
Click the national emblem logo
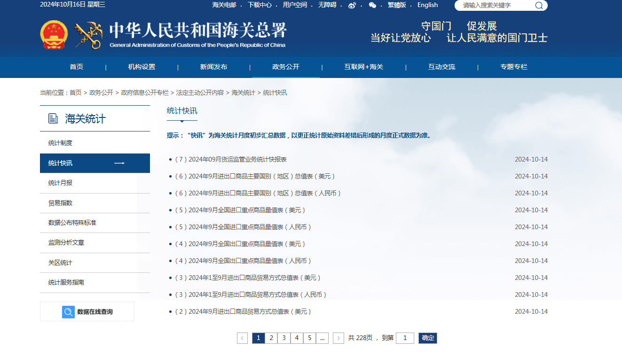point(54,35)
